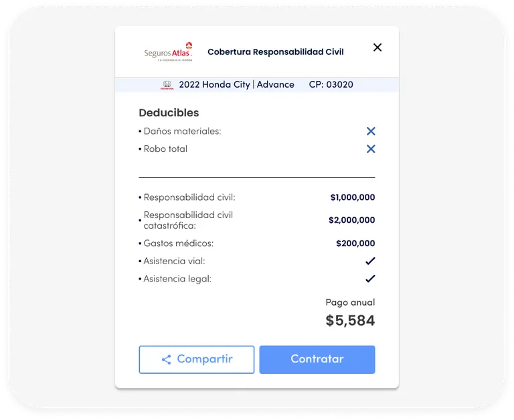The image size is (514, 420).
Task: Click the $2,000,000 catastrófica amount
Action: [352, 220]
